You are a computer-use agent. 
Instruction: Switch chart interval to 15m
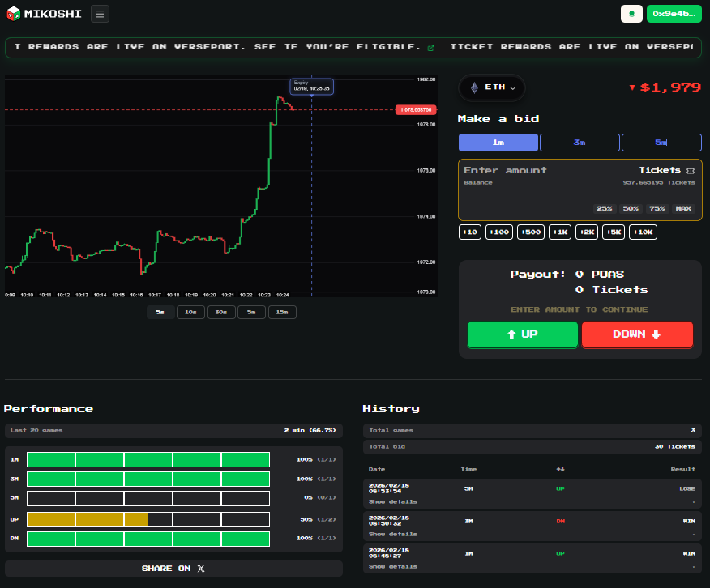point(282,312)
